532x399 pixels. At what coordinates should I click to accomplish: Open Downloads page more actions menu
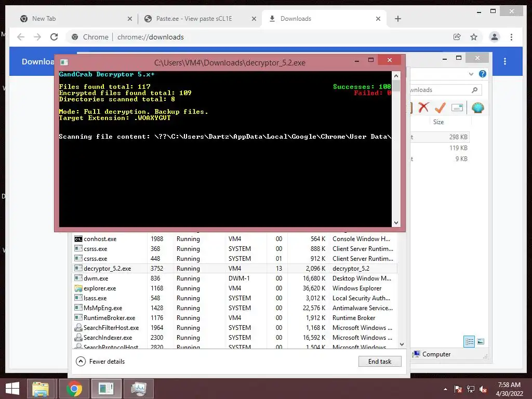tap(505, 61)
